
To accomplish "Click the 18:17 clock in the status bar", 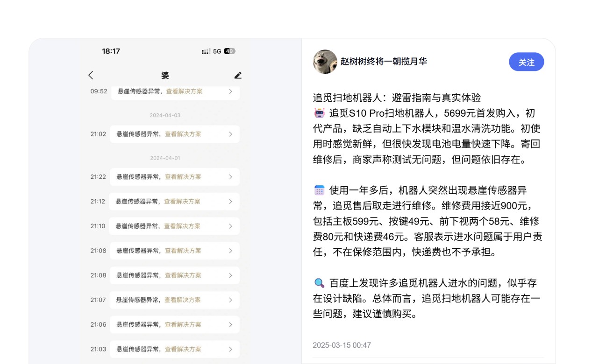I will (x=111, y=51).
